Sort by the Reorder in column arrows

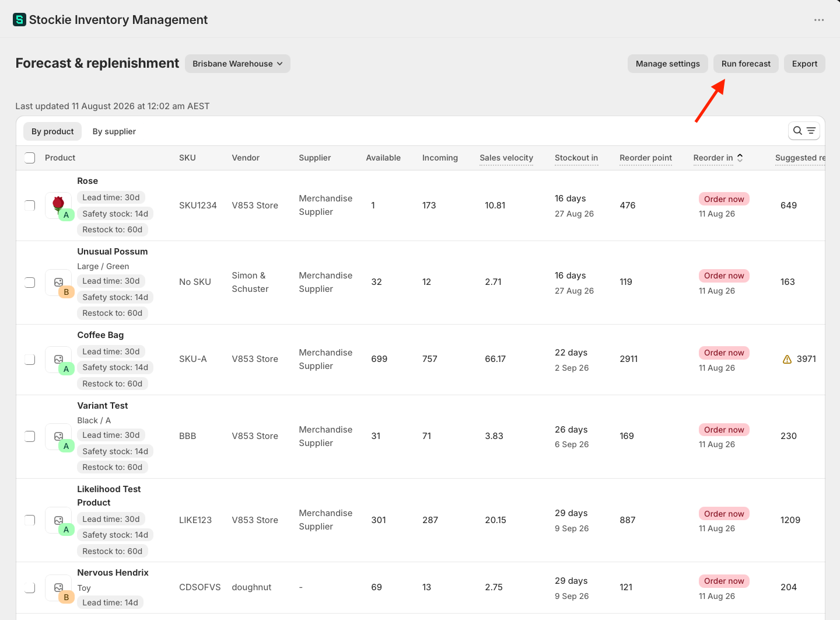click(740, 158)
